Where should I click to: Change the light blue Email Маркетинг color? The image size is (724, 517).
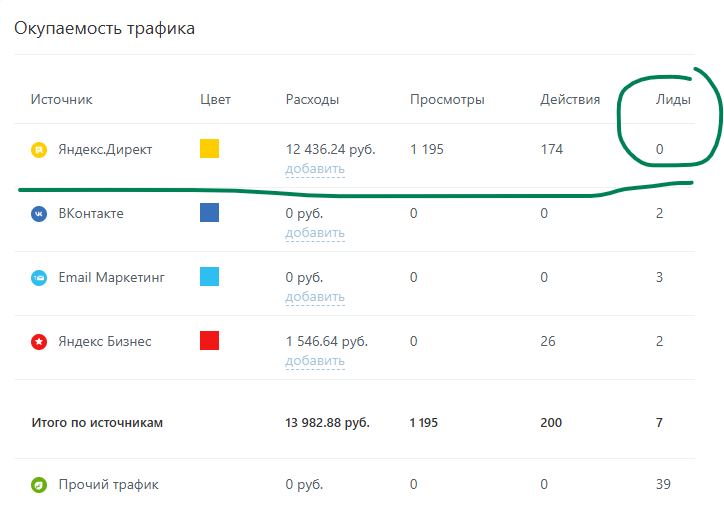pos(210,277)
